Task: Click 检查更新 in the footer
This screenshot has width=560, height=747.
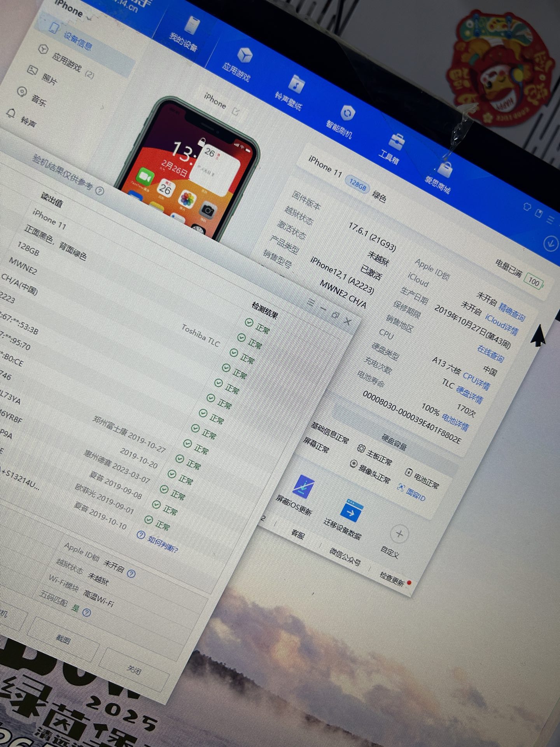Action: click(x=393, y=579)
